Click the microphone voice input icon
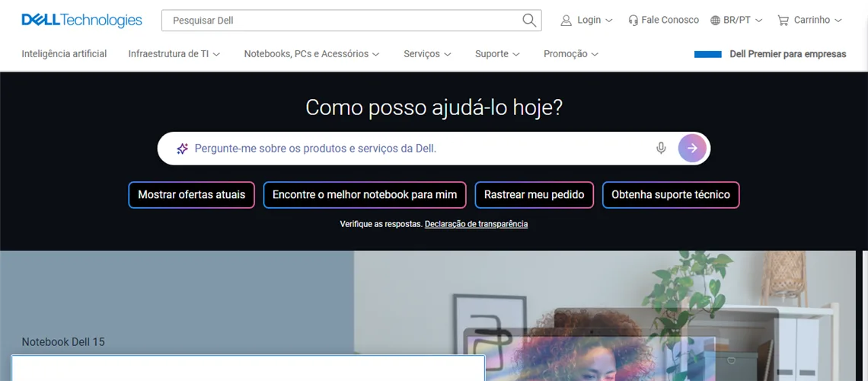 point(660,149)
